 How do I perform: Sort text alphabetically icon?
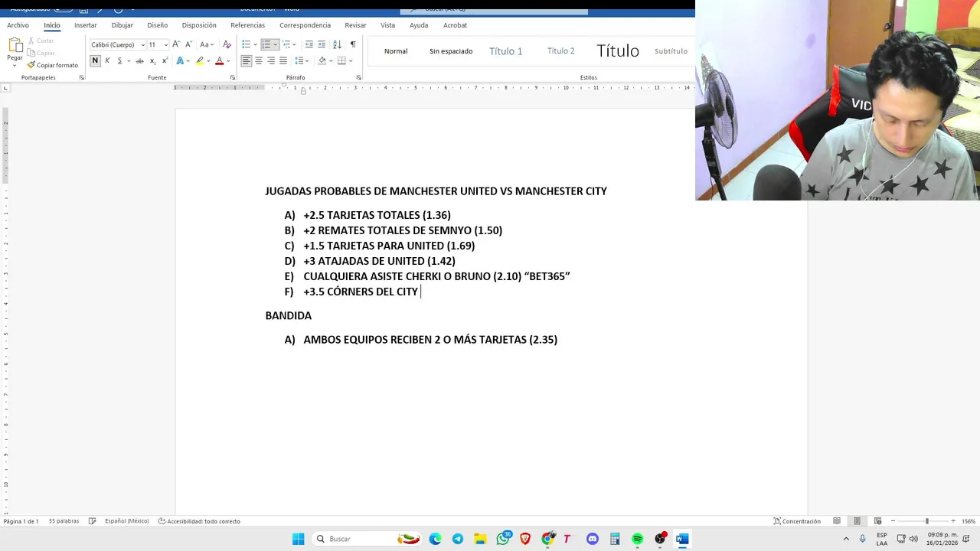tap(337, 44)
